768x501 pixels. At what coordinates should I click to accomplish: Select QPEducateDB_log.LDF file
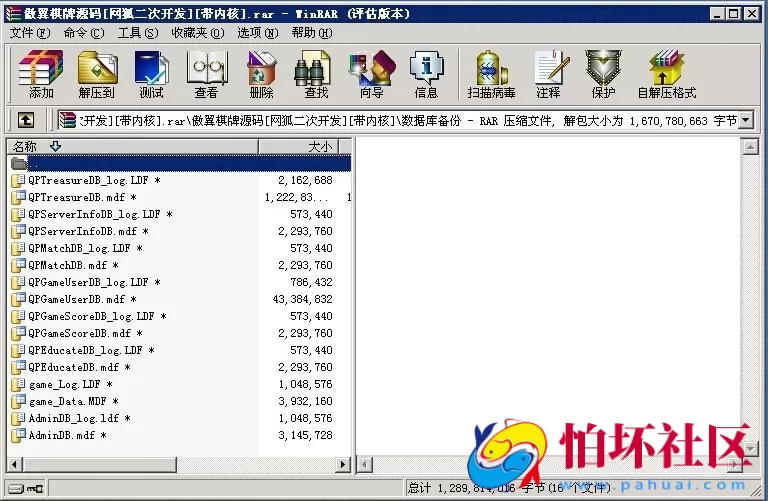pyautogui.click(x=91, y=350)
